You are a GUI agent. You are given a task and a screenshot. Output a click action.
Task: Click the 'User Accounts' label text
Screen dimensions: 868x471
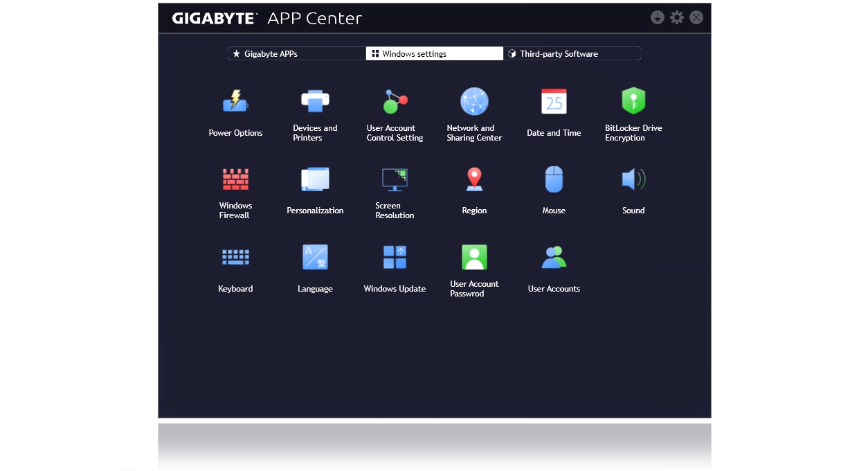coord(554,289)
